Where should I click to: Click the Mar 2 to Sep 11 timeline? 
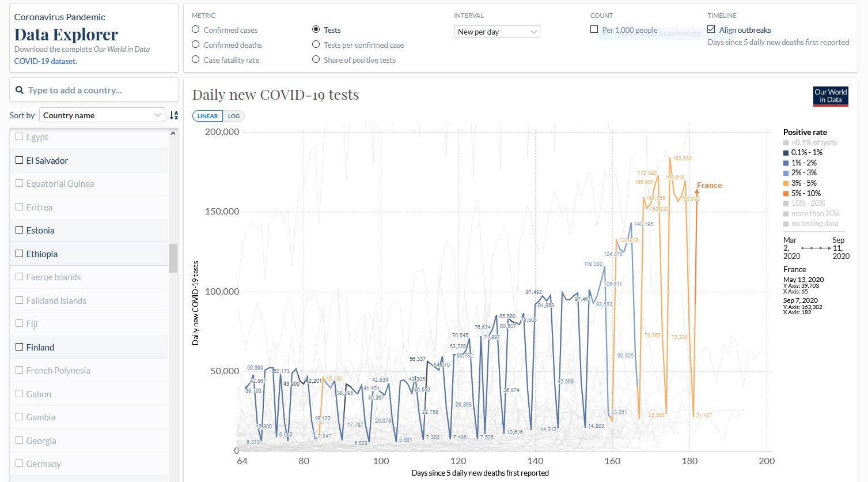(x=816, y=248)
